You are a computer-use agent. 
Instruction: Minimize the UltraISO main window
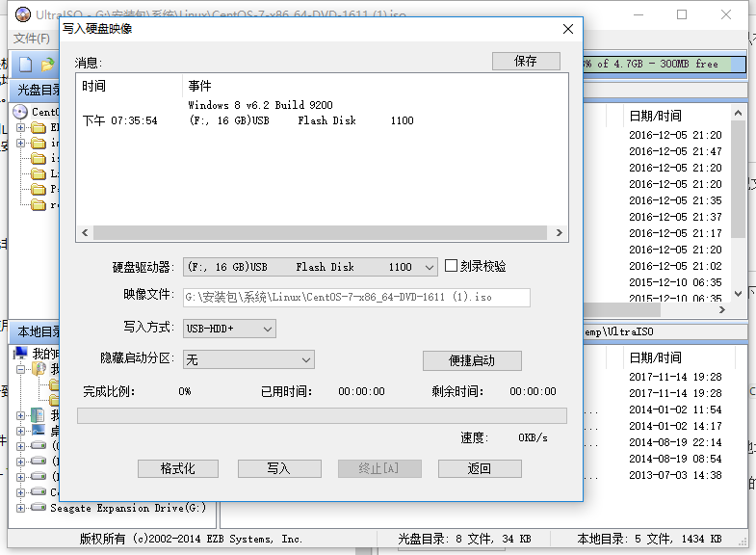(x=639, y=14)
